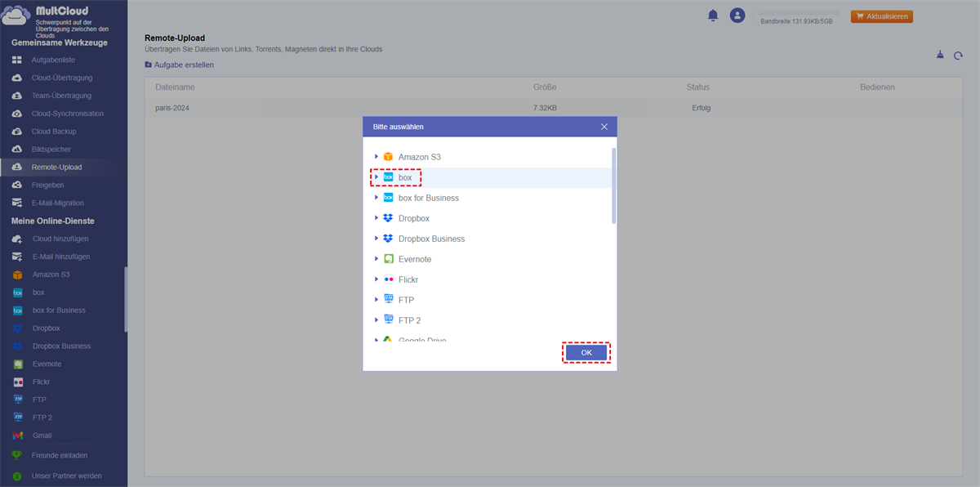Click the Bandbreite usage progress bar
This screenshot has height=487, width=980.
tap(799, 12)
